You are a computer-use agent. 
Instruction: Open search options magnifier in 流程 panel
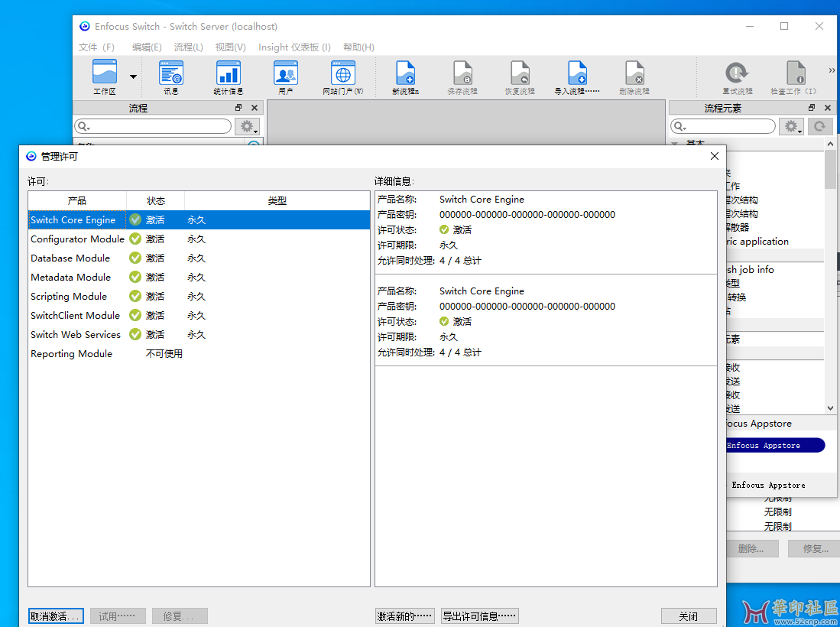point(83,126)
